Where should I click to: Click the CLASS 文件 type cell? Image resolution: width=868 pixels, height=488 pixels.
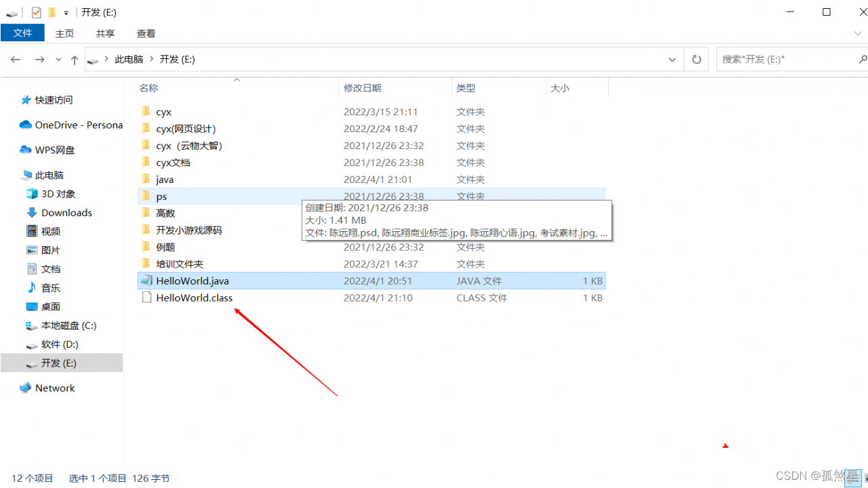pyautogui.click(x=481, y=298)
